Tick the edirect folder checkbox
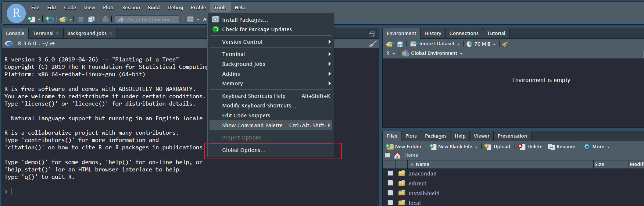The width and height of the screenshot is (644, 206). point(390,183)
